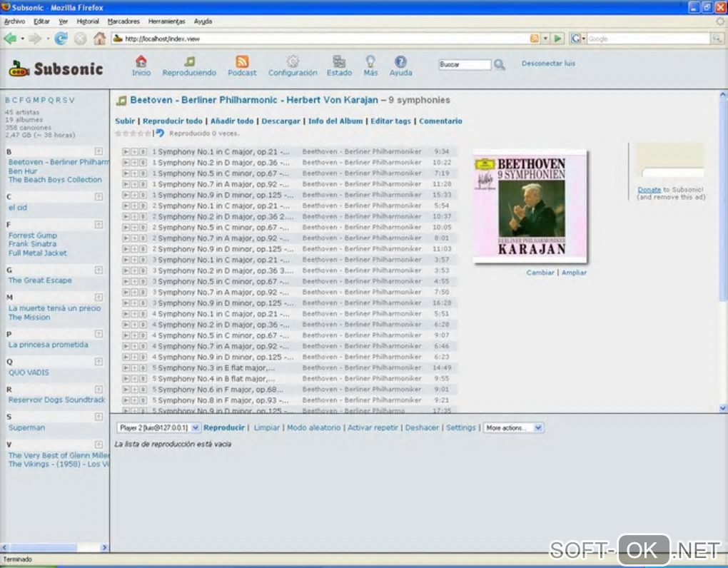The width and height of the screenshot is (728, 568).
Task: Click the Donate link
Action: [x=649, y=190]
